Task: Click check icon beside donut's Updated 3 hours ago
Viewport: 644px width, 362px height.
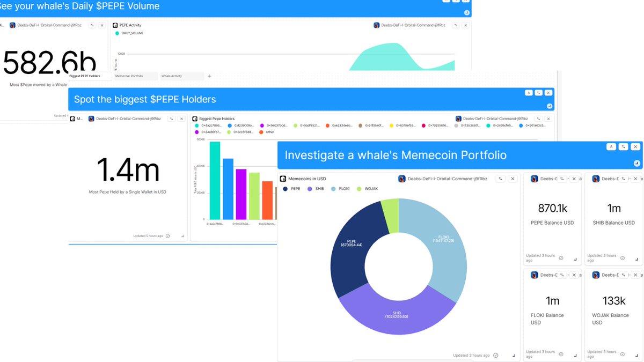Action: tap(495, 355)
